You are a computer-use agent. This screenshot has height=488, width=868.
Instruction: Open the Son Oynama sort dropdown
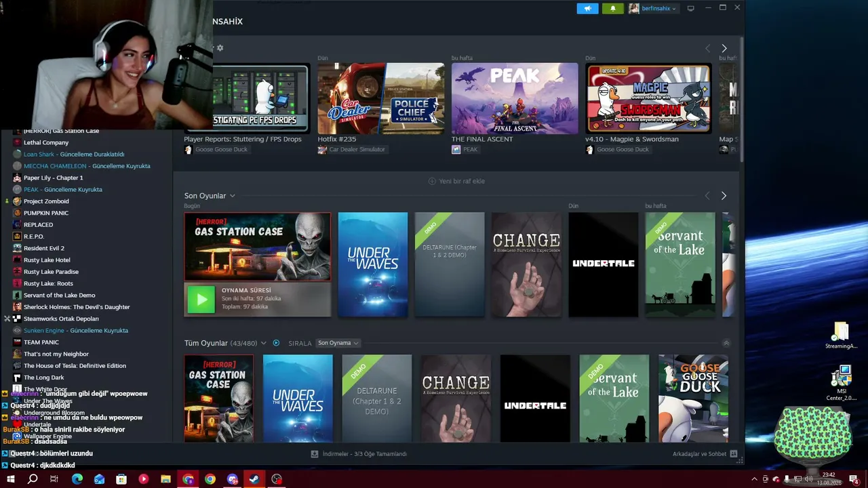[338, 343]
